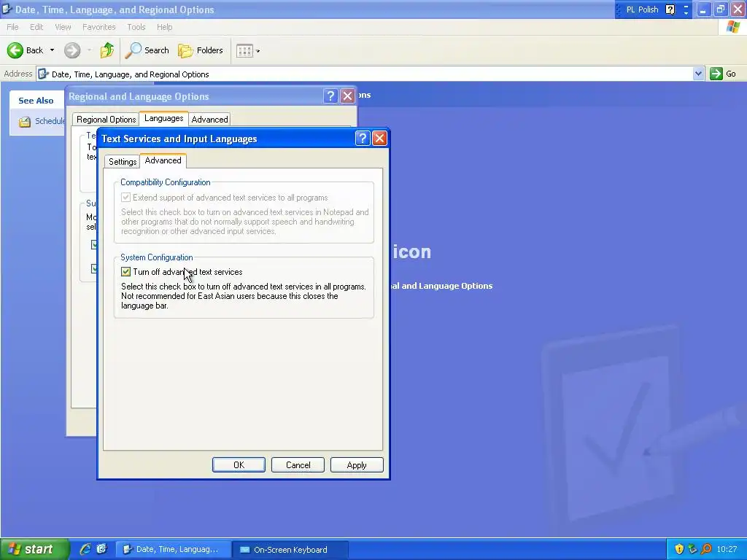
Task: Click the taskbar clock showing 10:27
Action: point(727,549)
